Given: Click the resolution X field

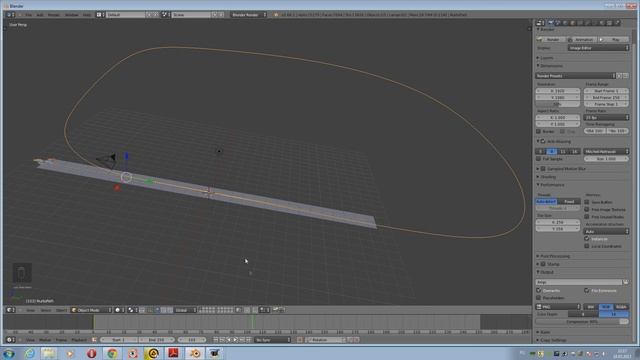Looking at the screenshot, I should 558,91.
